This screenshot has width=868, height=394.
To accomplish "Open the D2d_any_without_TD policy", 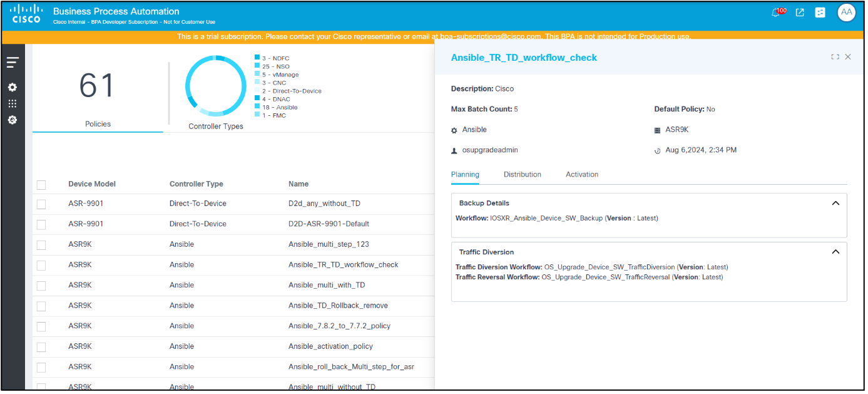I will click(324, 204).
